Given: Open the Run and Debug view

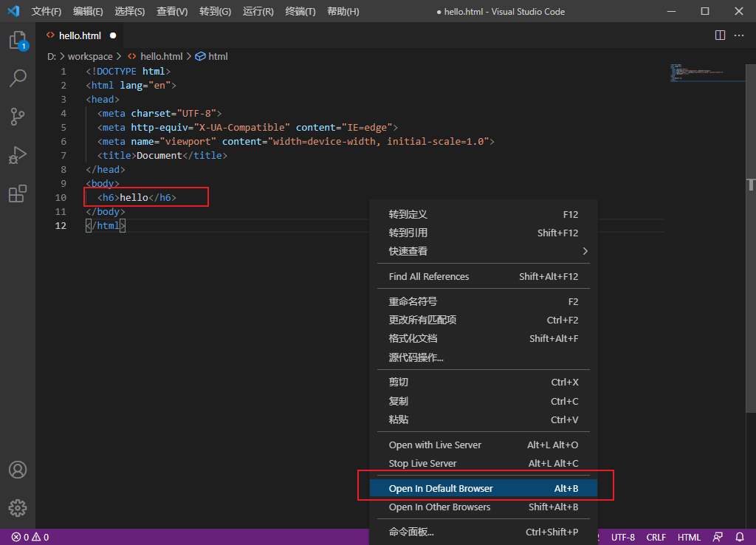Looking at the screenshot, I should 18,155.
